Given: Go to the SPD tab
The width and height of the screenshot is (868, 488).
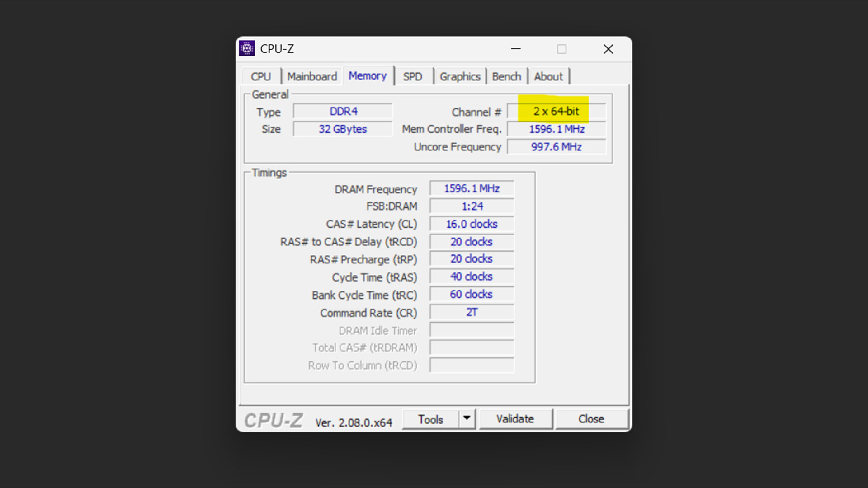Looking at the screenshot, I should pyautogui.click(x=413, y=76).
